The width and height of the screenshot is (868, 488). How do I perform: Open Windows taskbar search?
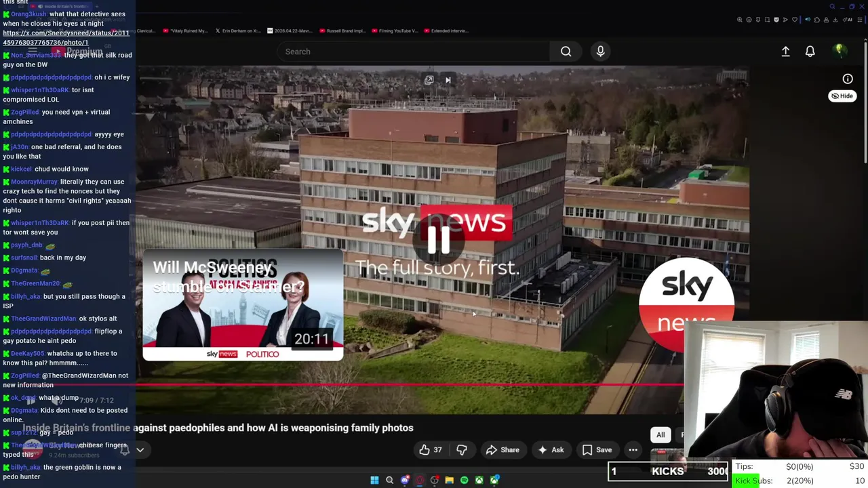[x=389, y=480]
